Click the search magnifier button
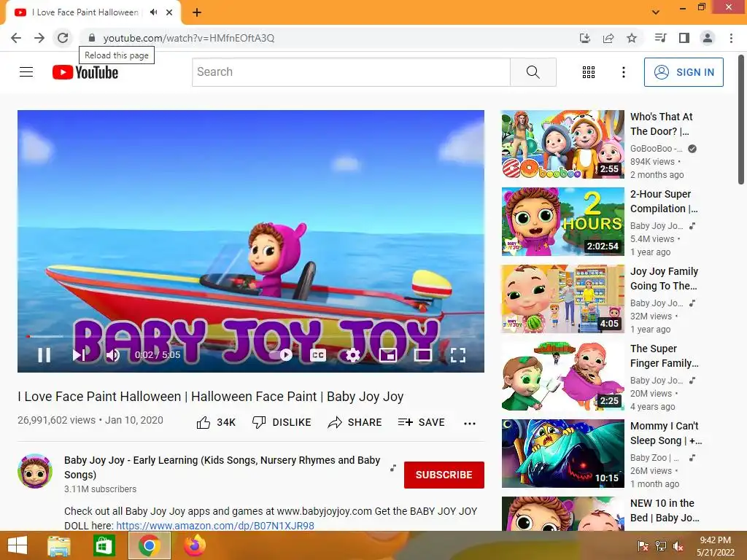Viewport: 747px width, 560px height. (533, 72)
